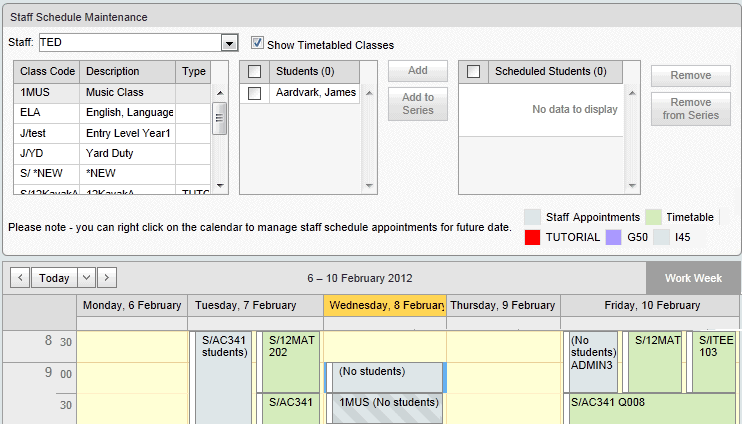
Task: Go to previous week with left arrow
Action: [x=20, y=278]
